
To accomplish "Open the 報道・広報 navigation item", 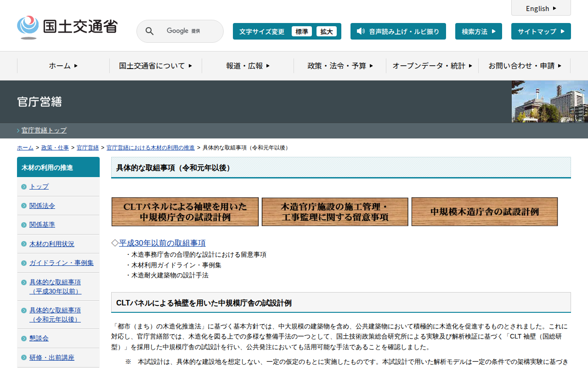I will click(248, 66).
